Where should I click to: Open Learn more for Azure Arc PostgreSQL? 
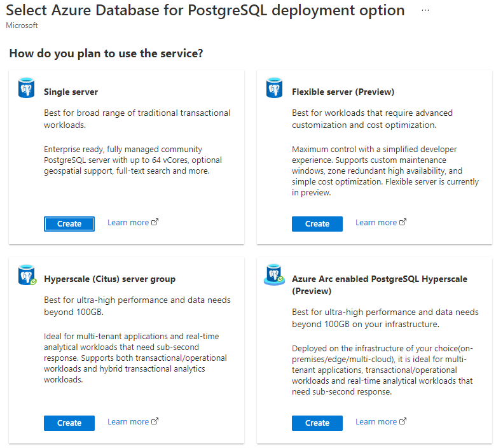376,422
